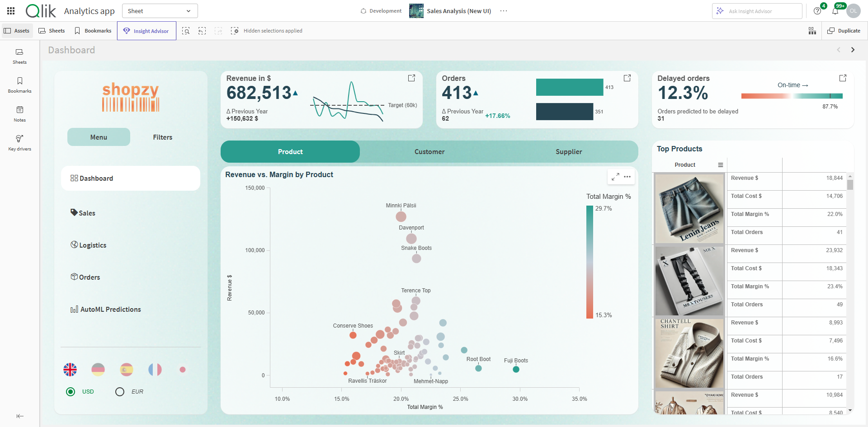
Task: Click the Ask Insight Advisor search field
Action: (757, 11)
